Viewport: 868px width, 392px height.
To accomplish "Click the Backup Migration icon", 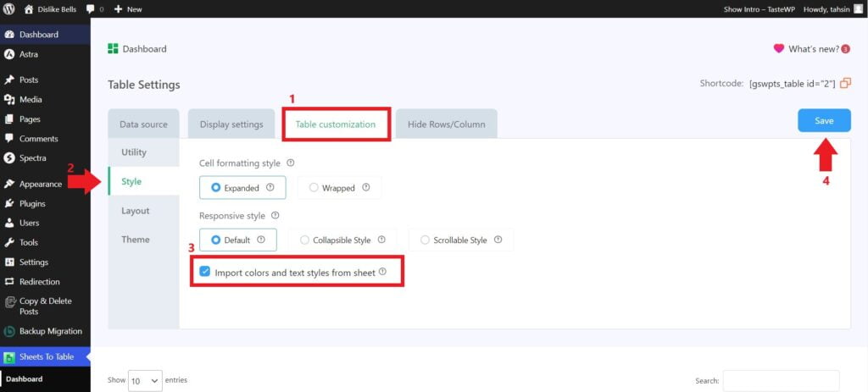I will [8, 331].
